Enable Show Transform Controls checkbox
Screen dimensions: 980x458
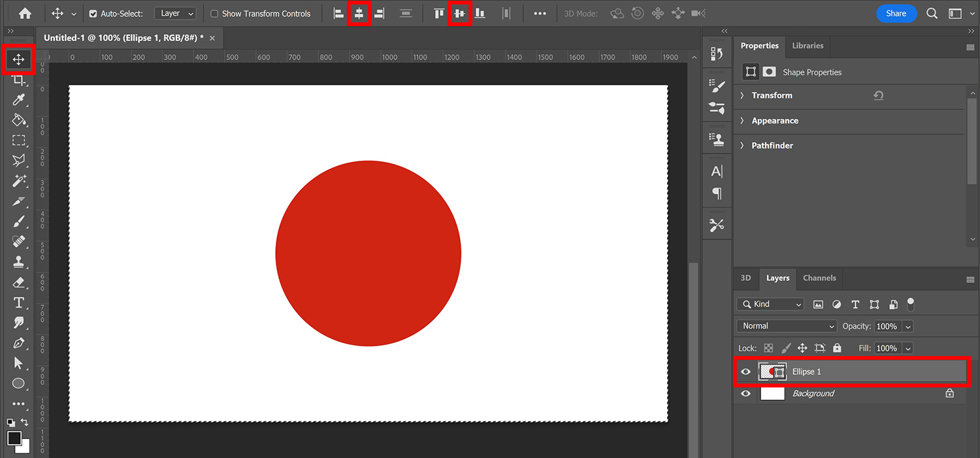pyautogui.click(x=214, y=14)
